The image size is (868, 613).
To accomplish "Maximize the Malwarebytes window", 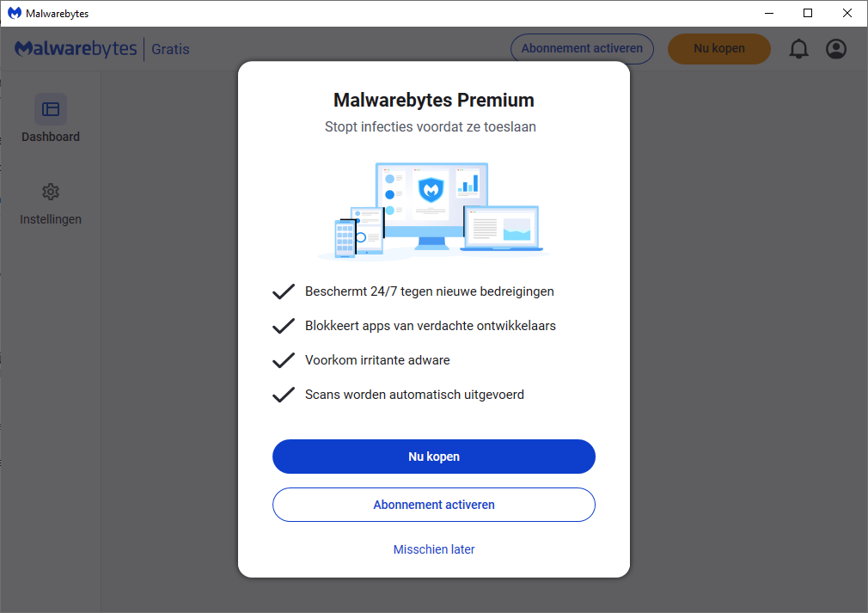I will (808, 13).
